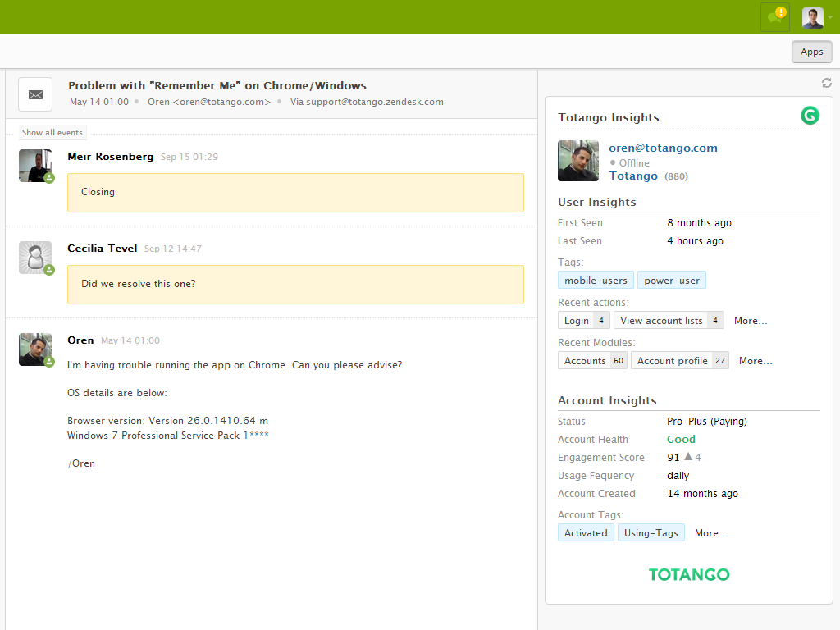The width and height of the screenshot is (840, 630).
Task: Click the Accounts module chip
Action: pyautogui.click(x=592, y=361)
